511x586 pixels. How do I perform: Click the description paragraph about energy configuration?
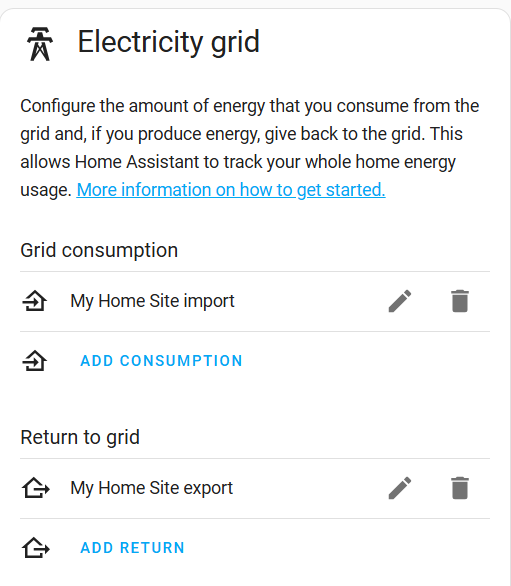pyautogui.click(x=250, y=148)
